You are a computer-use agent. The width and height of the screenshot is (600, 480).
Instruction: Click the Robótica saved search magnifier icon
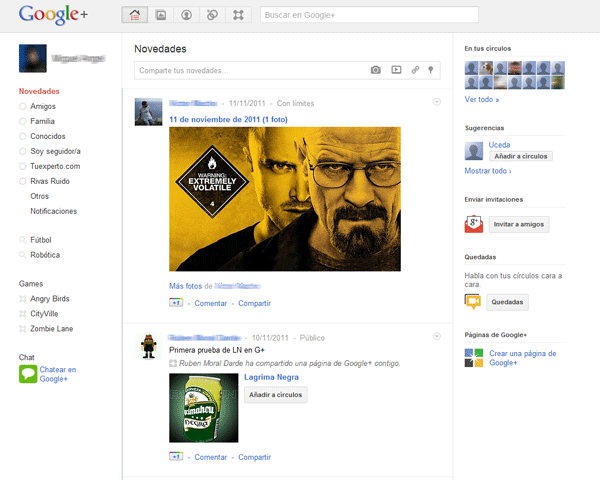[x=23, y=255]
